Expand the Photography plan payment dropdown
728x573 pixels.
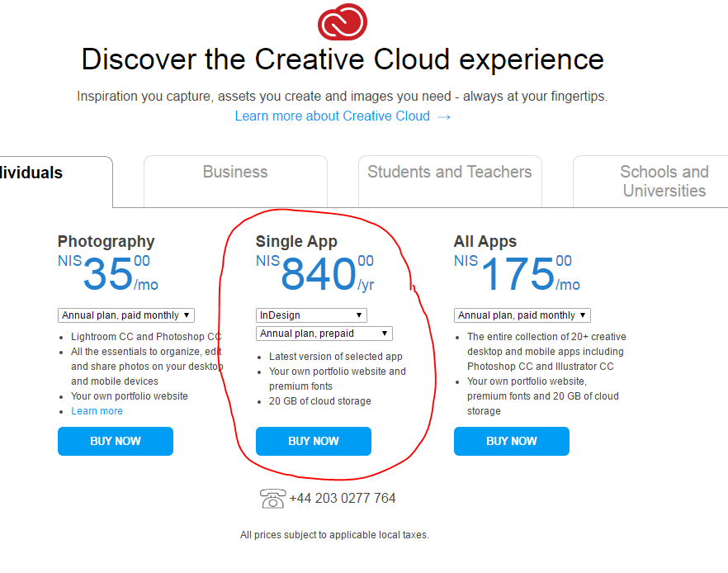point(126,315)
